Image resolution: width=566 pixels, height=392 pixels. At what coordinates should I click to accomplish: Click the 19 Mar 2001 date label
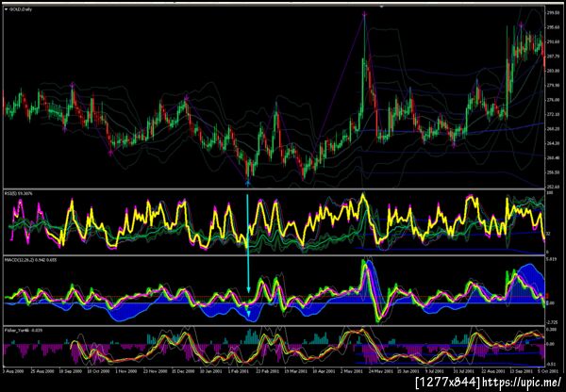(x=295, y=370)
